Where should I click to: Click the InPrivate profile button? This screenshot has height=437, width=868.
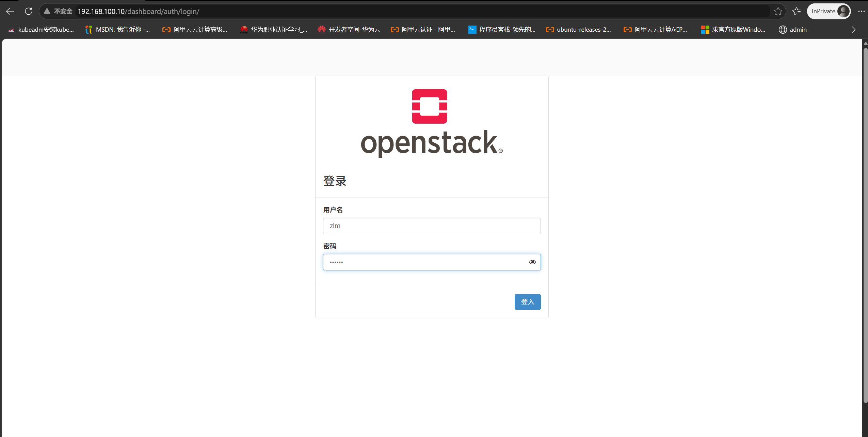coord(829,11)
